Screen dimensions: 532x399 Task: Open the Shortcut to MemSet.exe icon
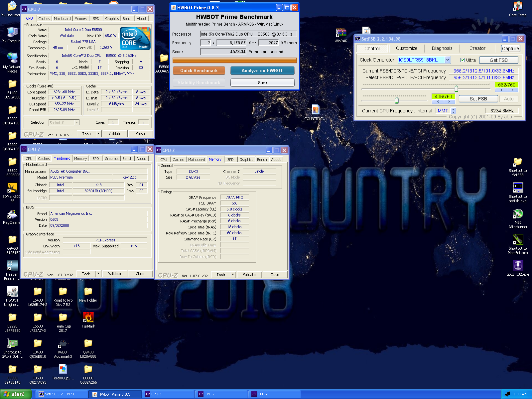pyautogui.click(x=518, y=245)
